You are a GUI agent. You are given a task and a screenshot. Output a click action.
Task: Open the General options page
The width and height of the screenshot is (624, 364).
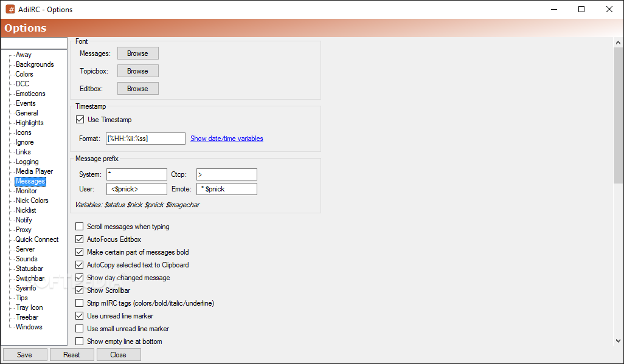(x=27, y=113)
